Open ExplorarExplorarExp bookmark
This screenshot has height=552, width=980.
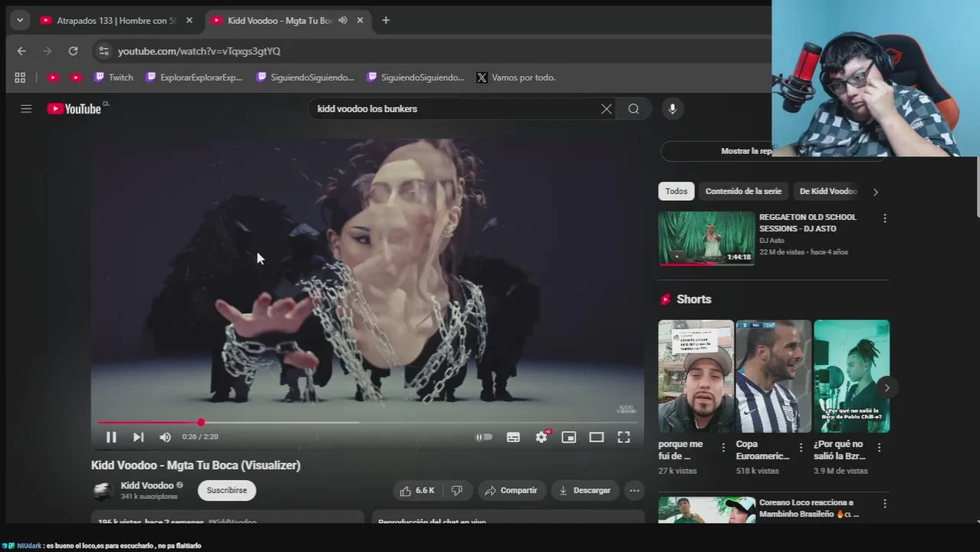[x=194, y=77]
